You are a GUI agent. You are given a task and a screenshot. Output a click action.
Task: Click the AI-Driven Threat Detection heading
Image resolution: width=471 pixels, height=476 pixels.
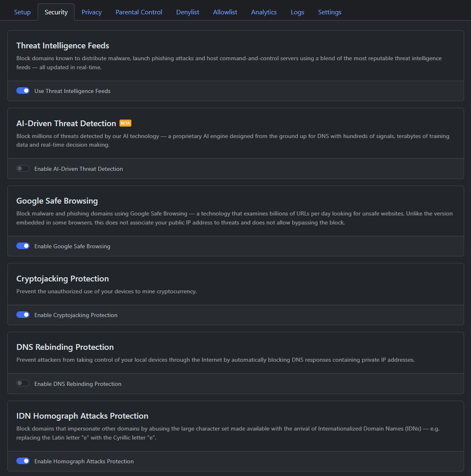tap(66, 123)
